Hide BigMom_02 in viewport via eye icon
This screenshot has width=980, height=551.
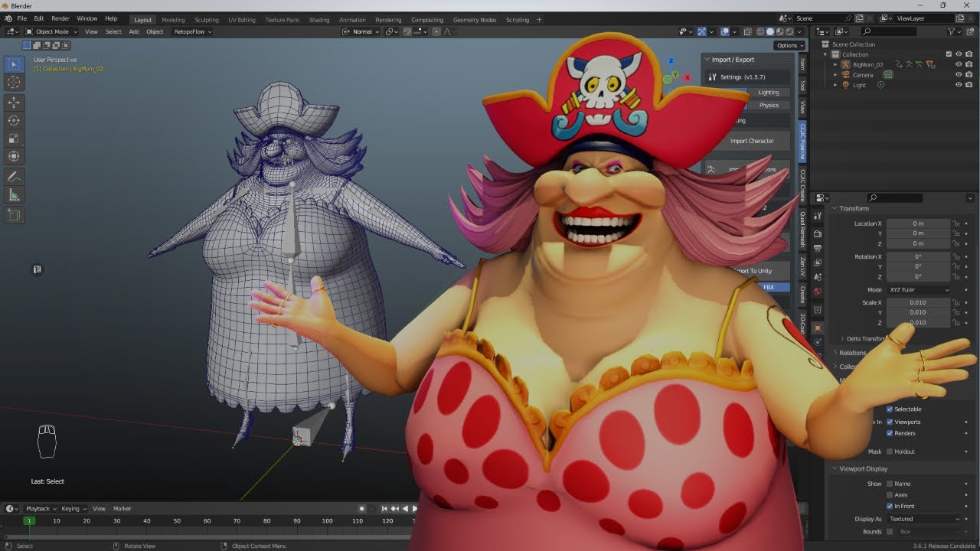[959, 65]
